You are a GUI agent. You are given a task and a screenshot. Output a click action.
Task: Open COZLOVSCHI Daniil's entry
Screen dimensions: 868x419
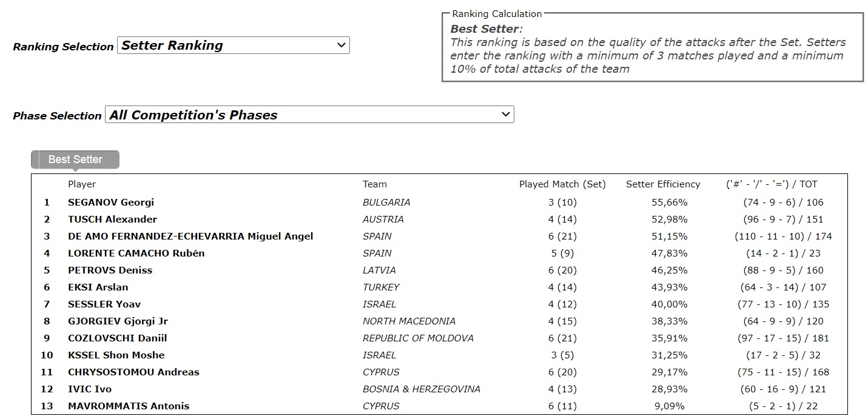pyautogui.click(x=117, y=338)
